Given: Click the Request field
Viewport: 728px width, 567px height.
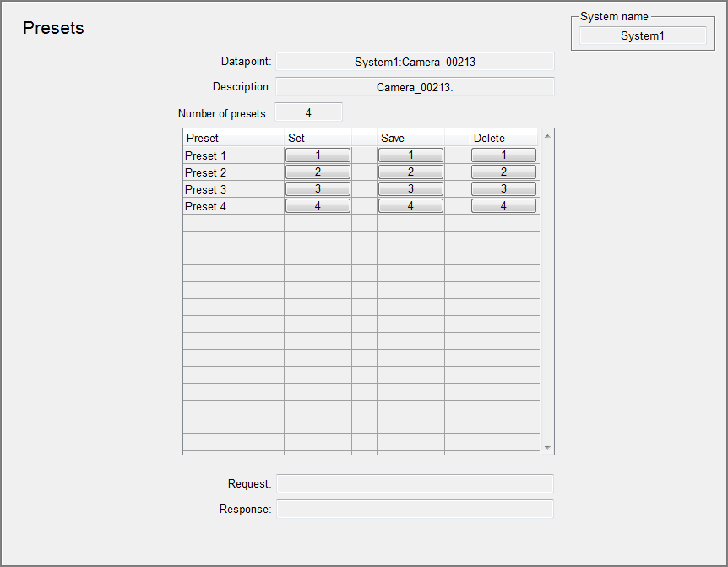Looking at the screenshot, I should (415, 483).
